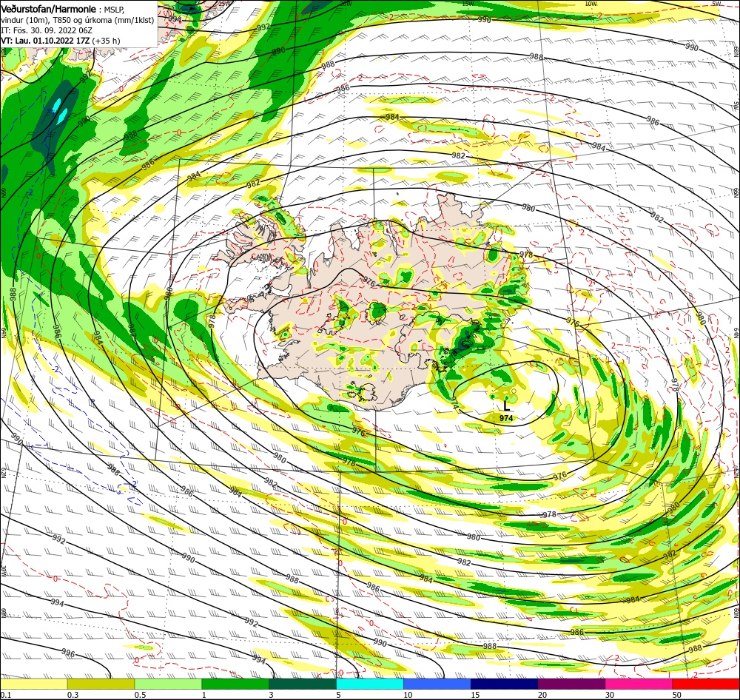Click the olive yellow 0.3–0.5 legend swatch
Image resolution: width=740 pixels, height=700 pixels.
click(101, 684)
